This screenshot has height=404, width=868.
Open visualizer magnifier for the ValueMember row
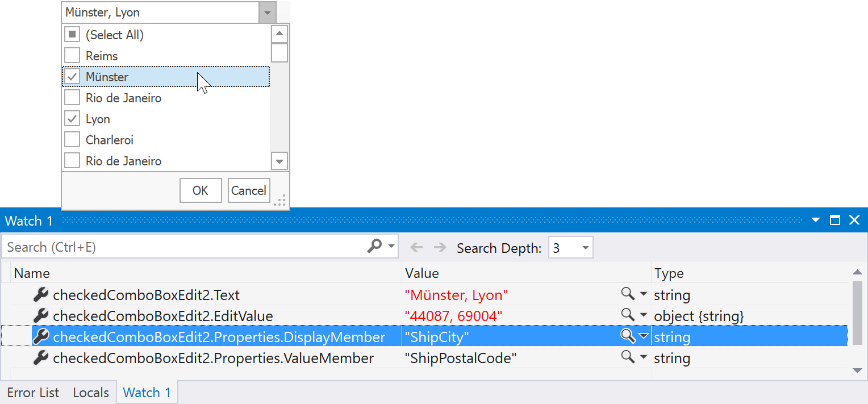pyautogui.click(x=627, y=357)
